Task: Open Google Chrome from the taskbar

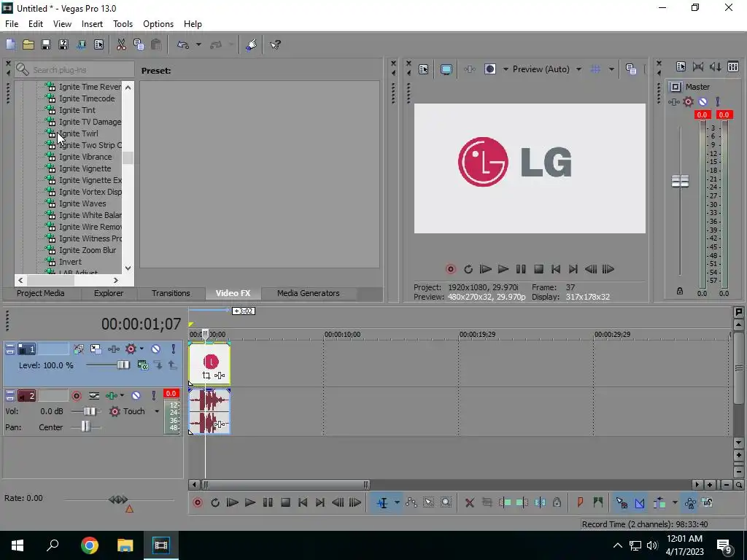Action: click(90, 545)
